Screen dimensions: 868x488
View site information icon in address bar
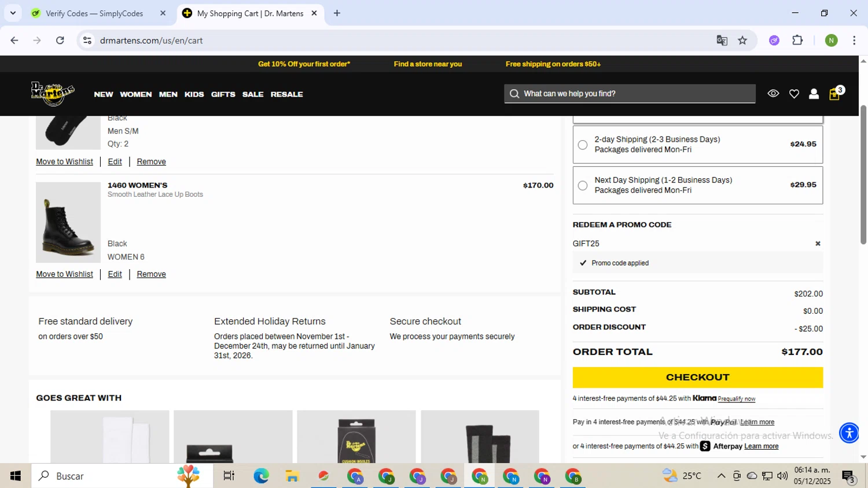[x=87, y=41]
